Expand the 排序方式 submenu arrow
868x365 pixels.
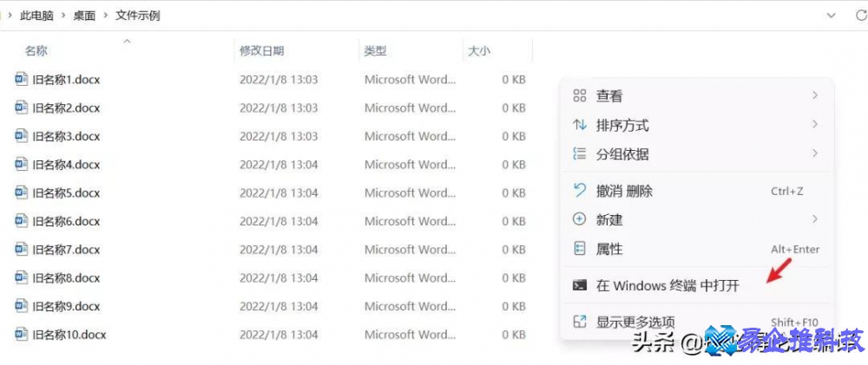815,125
